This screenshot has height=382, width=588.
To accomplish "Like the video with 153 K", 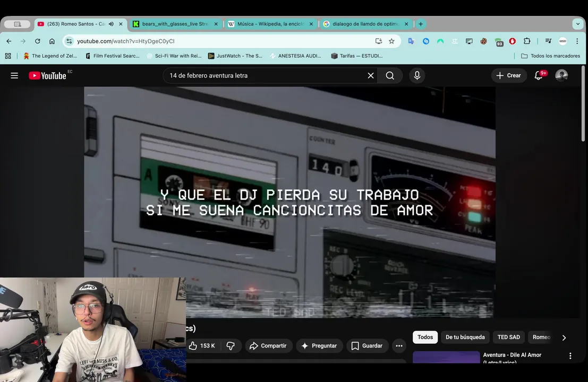I will (202, 346).
